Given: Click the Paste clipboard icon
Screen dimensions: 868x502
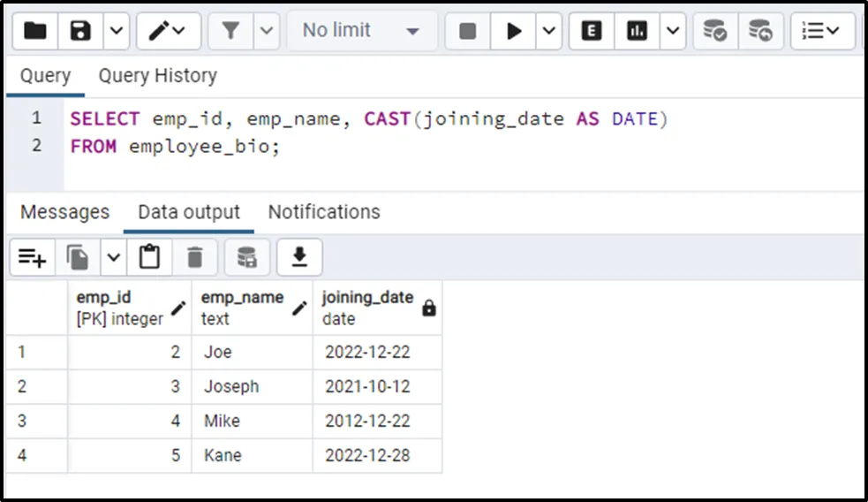Looking at the screenshot, I should [x=150, y=257].
